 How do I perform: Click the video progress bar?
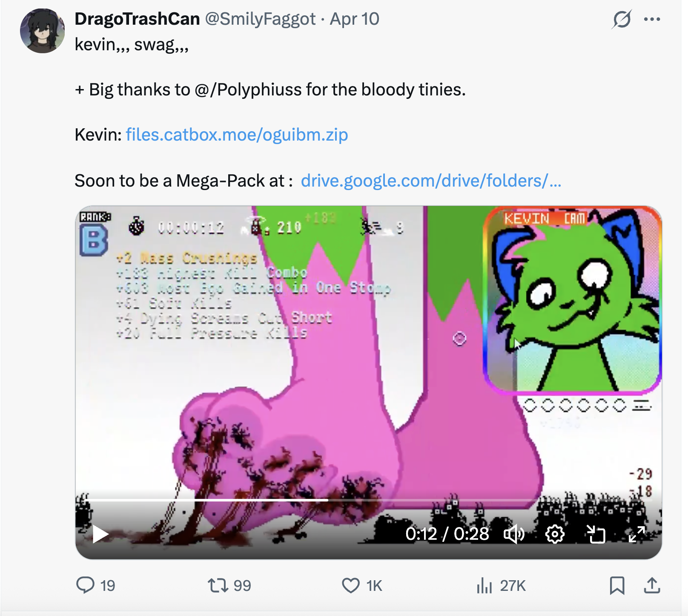[369, 500]
